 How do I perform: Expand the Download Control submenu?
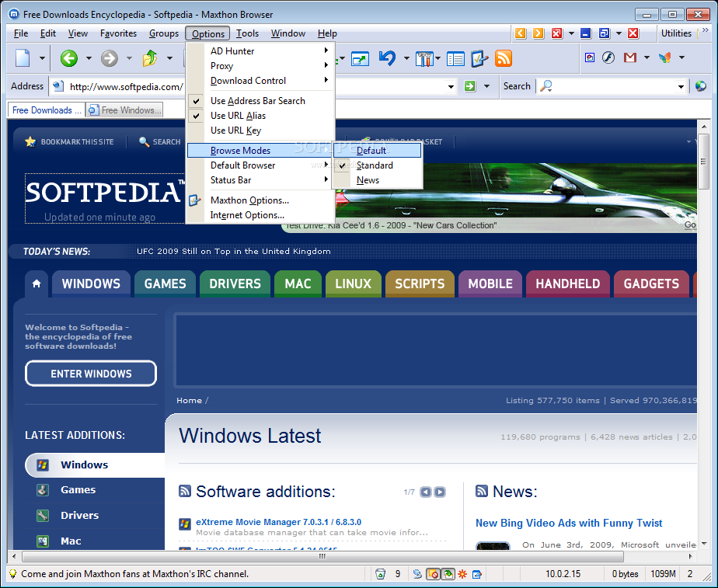coord(261,81)
